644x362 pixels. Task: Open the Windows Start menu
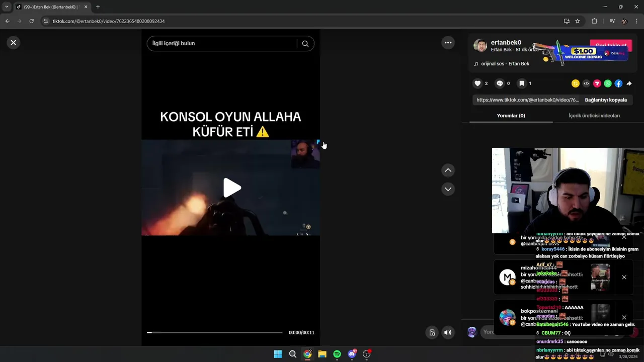point(278,354)
